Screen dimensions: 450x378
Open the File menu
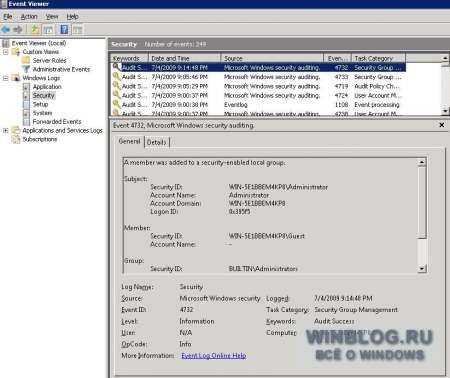[7, 17]
